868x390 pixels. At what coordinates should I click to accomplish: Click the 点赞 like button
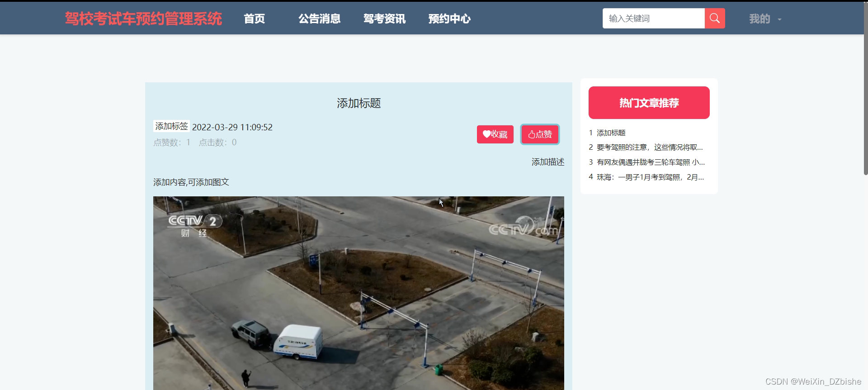pos(540,134)
